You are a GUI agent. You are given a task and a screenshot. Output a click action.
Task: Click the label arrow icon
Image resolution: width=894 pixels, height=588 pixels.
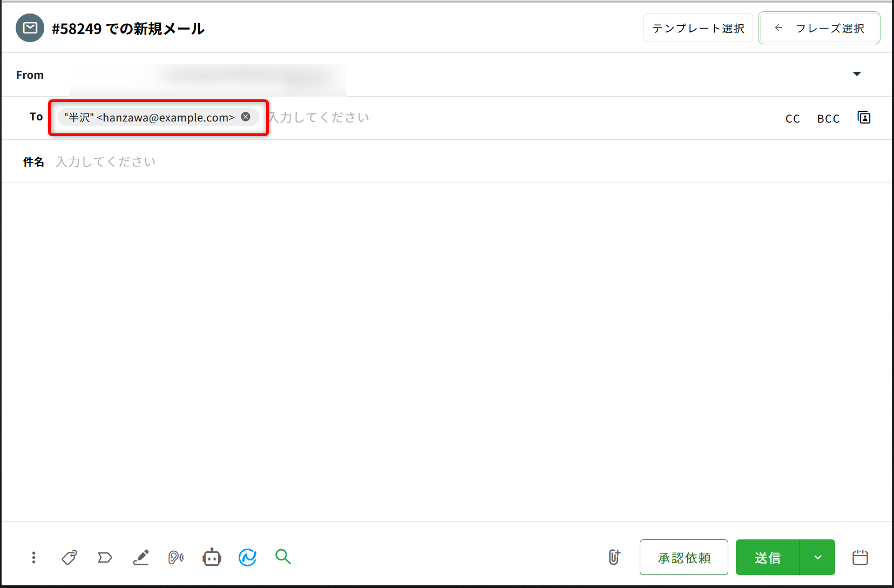coord(105,557)
